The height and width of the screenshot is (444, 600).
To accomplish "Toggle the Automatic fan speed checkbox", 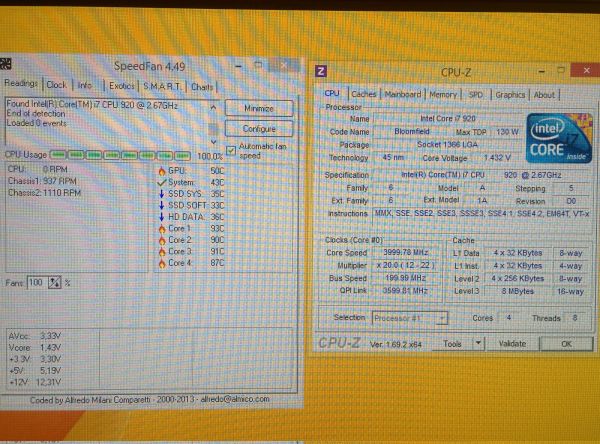I will 231,150.
